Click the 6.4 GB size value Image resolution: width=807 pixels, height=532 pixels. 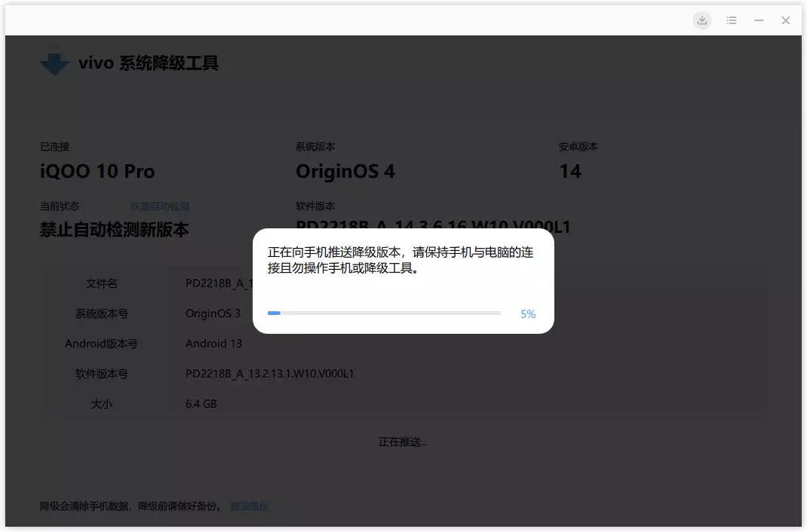pyautogui.click(x=201, y=404)
